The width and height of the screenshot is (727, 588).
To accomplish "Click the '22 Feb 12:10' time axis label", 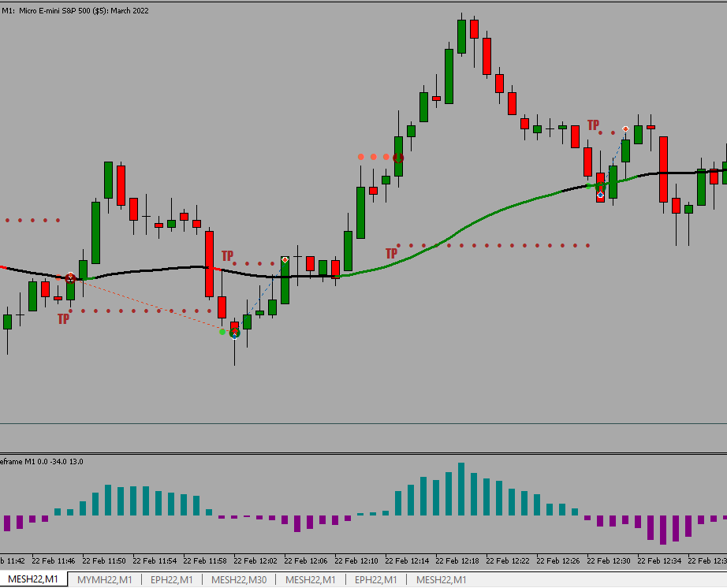I will click(356, 560).
